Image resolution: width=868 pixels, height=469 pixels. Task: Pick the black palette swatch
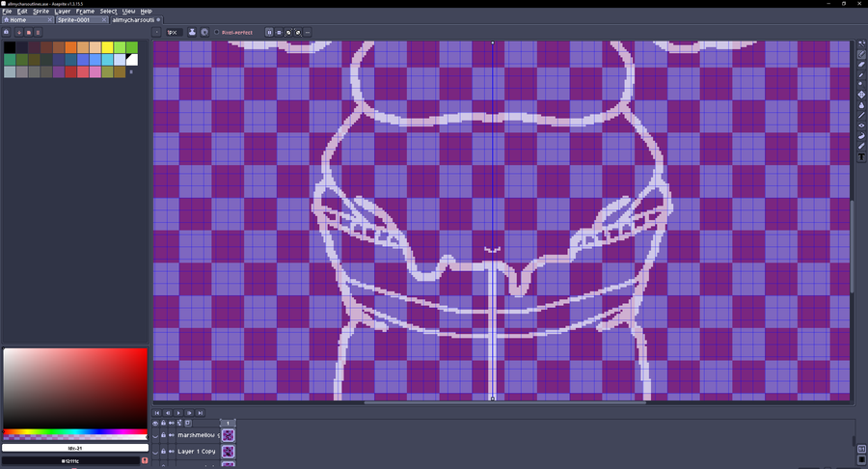tap(10, 47)
